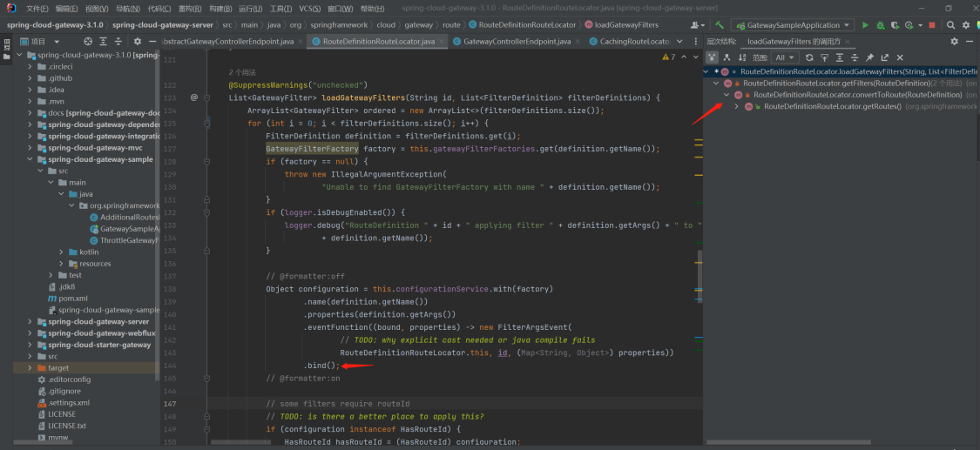Toggle the fold marker on line 125

206,124
